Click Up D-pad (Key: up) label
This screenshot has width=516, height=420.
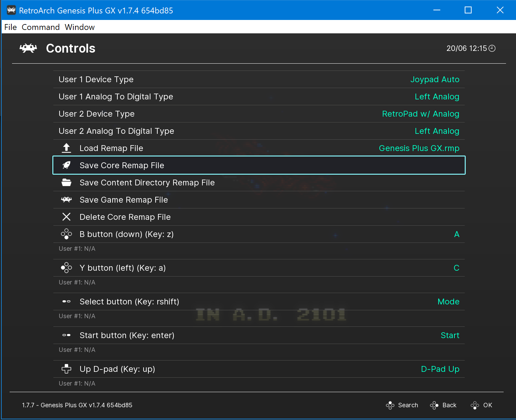117,369
